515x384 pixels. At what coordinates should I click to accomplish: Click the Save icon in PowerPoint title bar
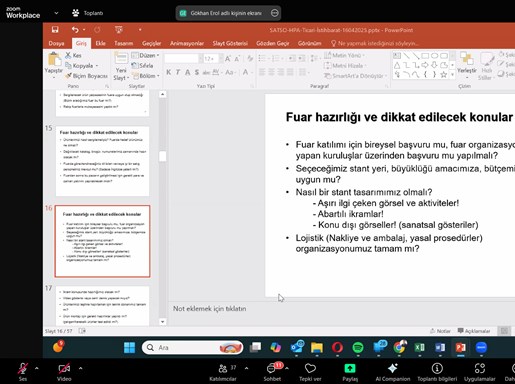[55, 30]
